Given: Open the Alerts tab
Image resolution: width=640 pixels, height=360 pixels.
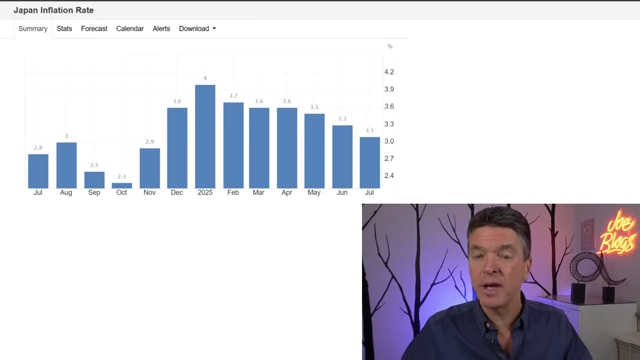Looking at the screenshot, I should 161,29.
